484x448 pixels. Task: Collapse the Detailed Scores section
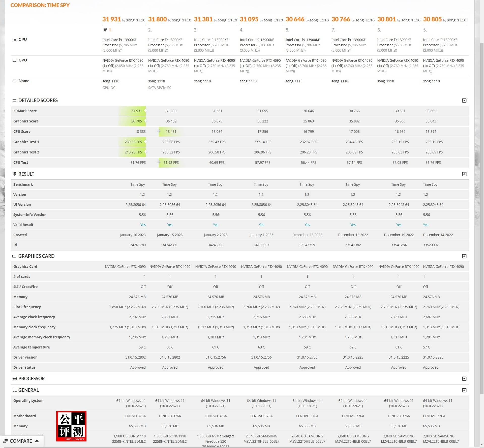coord(464,101)
